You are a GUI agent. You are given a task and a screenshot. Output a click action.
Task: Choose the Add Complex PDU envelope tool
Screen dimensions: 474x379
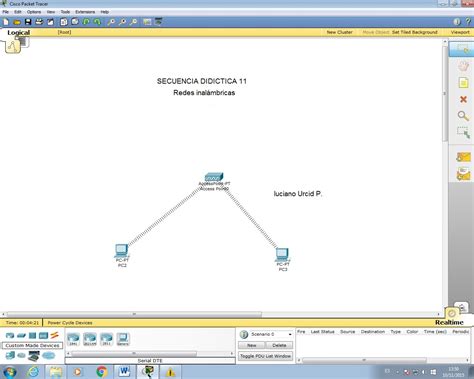[463, 174]
